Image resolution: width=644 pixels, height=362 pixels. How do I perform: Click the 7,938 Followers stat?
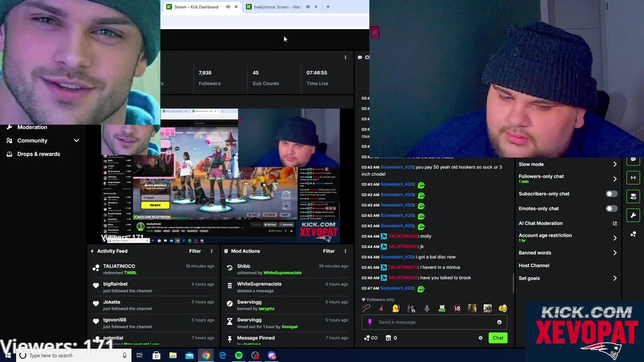(209, 78)
